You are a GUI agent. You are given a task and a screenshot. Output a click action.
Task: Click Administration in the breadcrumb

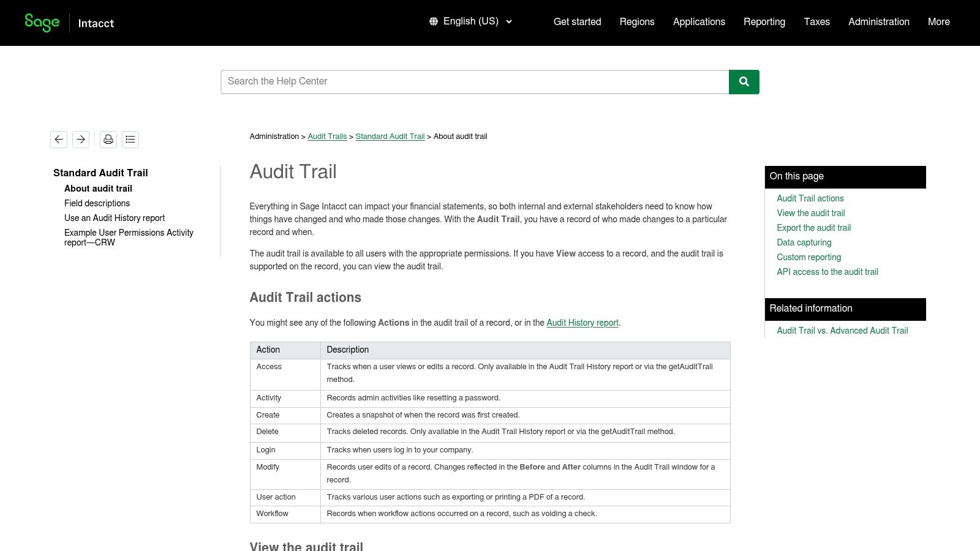[x=274, y=137]
